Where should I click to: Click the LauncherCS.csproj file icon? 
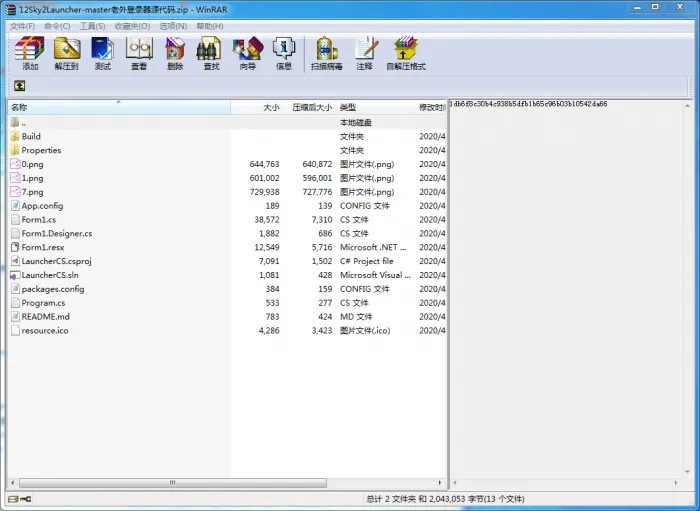click(15, 261)
